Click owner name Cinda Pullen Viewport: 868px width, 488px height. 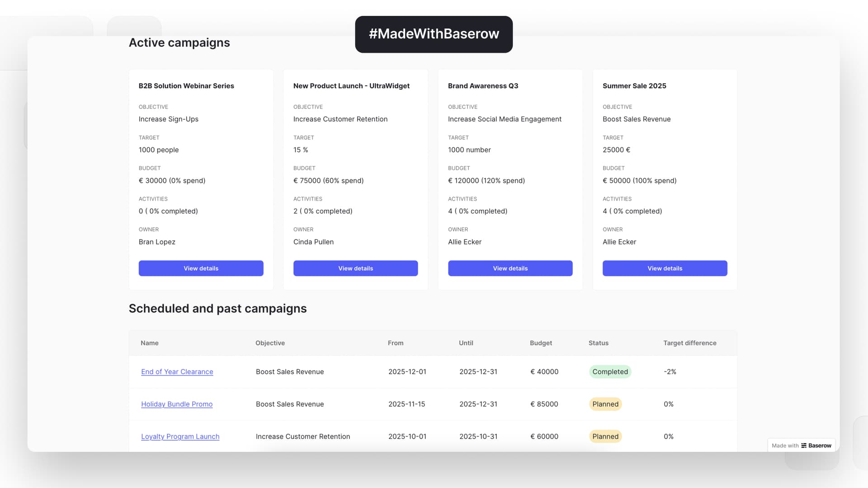click(x=313, y=242)
